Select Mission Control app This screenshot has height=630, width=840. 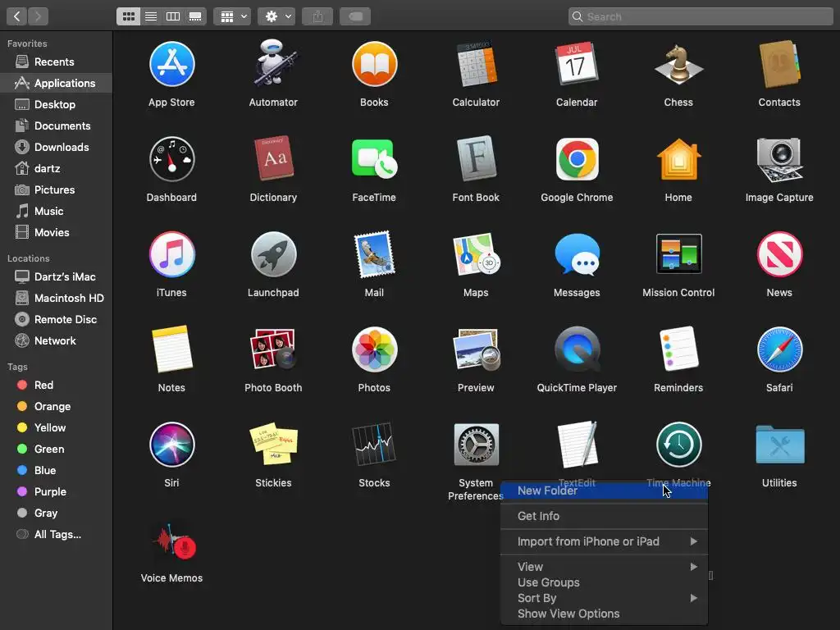click(x=678, y=254)
